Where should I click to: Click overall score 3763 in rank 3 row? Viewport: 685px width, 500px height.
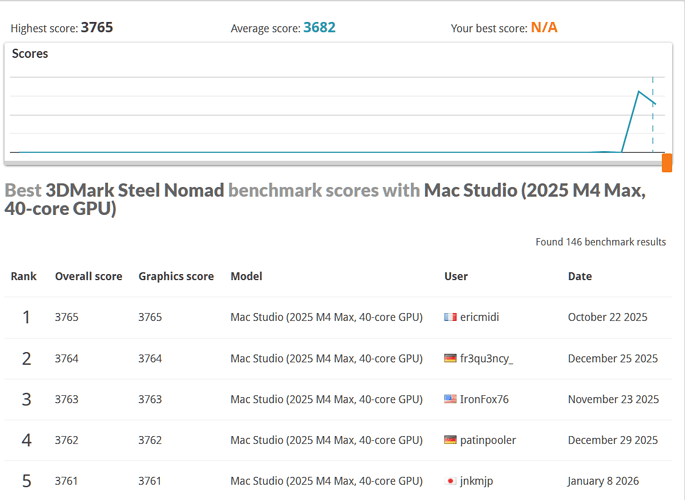(x=66, y=399)
